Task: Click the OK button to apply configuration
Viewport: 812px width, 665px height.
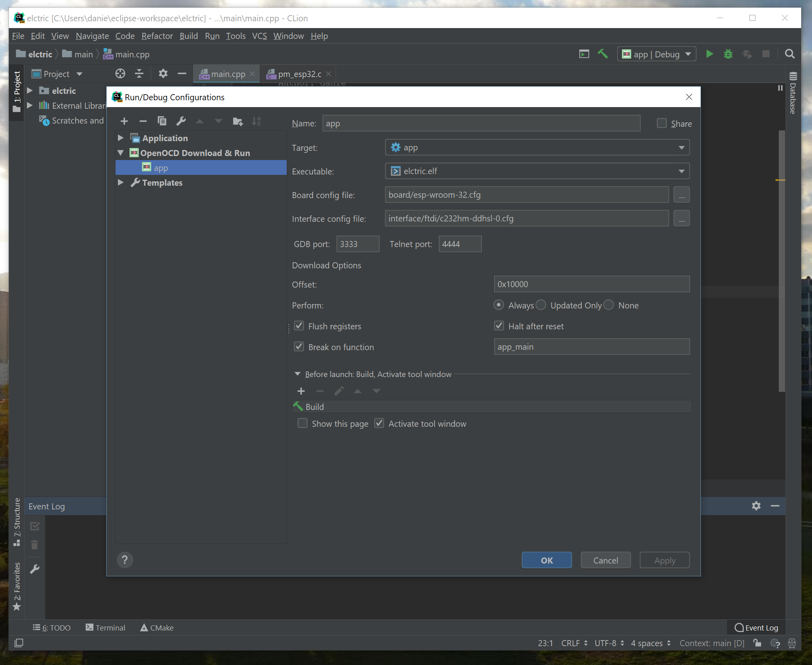Action: pos(546,560)
